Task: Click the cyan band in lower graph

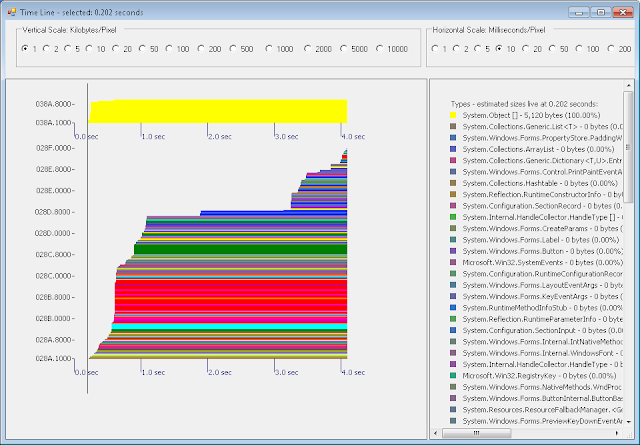Action: click(229, 327)
